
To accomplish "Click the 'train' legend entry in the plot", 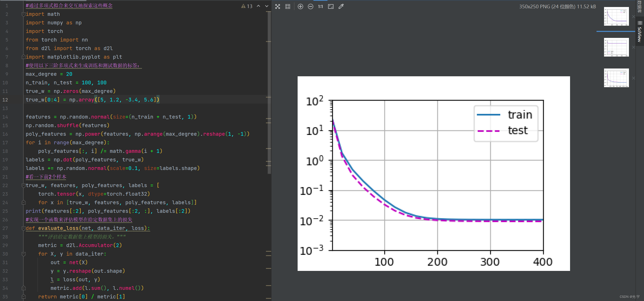I will [505, 115].
